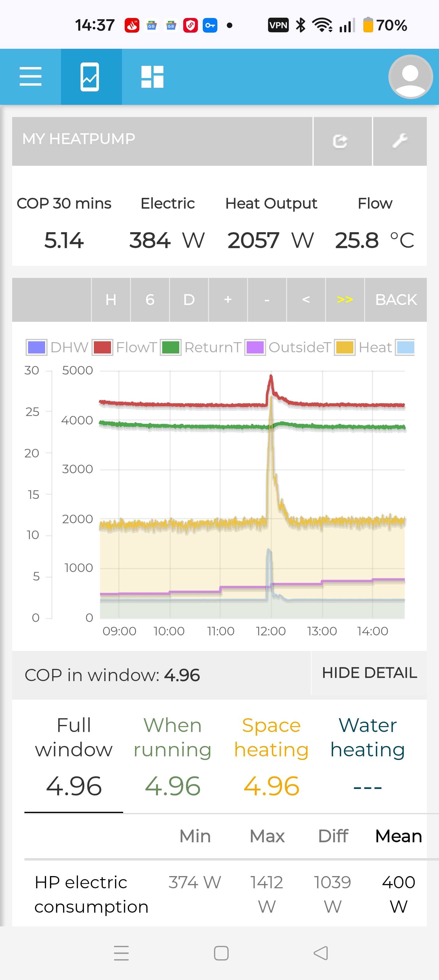This screenshot has width=439, height=980.
Task: Tap the Android back navigation button
Action: 320,953
